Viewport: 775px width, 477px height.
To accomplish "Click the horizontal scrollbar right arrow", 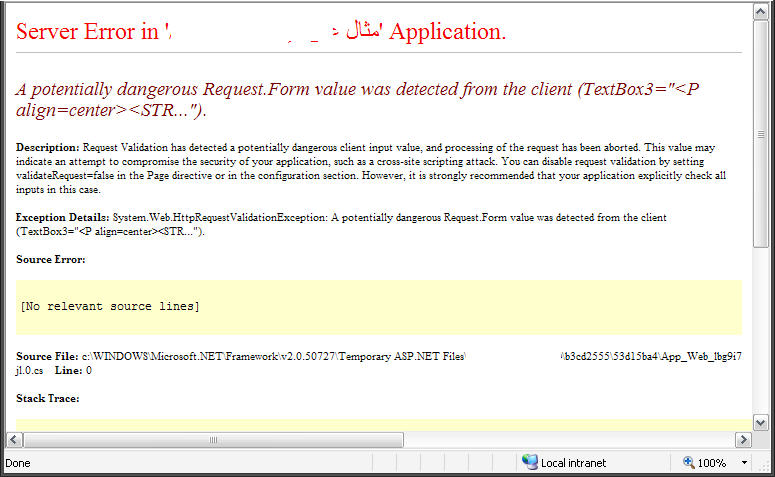I will point(743,439).
